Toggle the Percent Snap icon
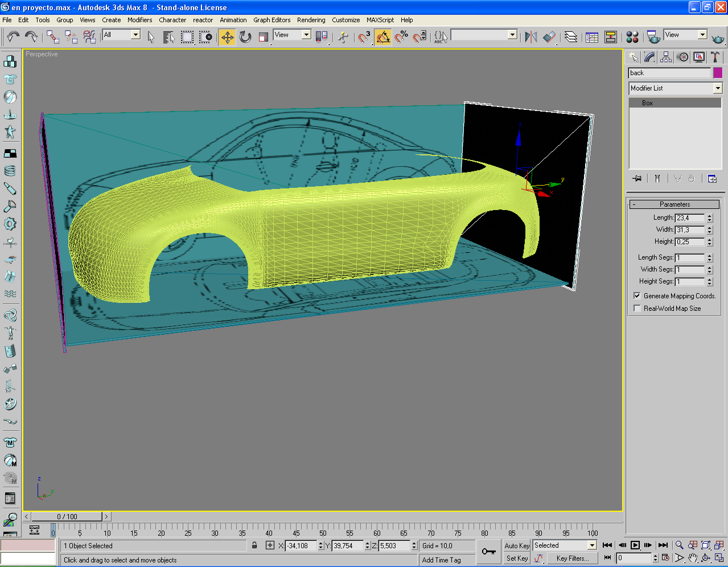 click(401, 37)
